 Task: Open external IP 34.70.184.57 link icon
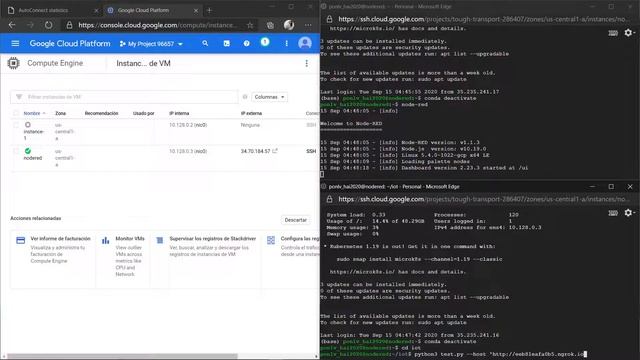tap(275, 151)
